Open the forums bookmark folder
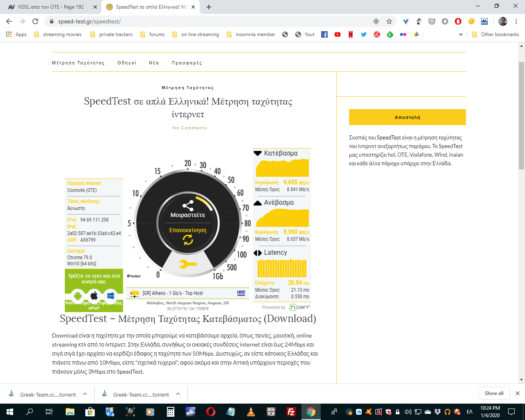525x420 pixels. (153, 34)
